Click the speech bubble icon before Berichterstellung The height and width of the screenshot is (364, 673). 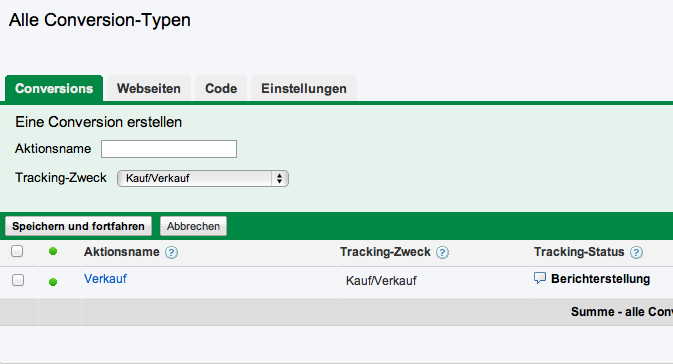540,278
